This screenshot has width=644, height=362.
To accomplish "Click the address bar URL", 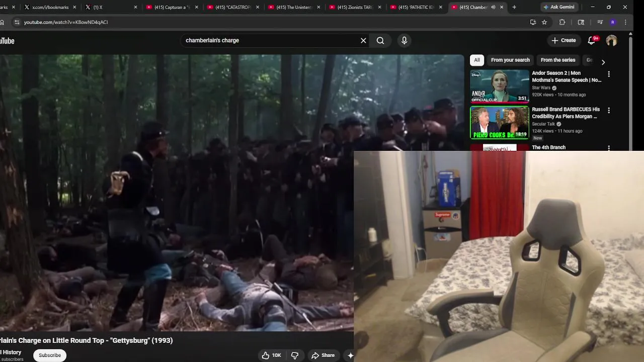I will pyautogui.click(x=66, y=22).
